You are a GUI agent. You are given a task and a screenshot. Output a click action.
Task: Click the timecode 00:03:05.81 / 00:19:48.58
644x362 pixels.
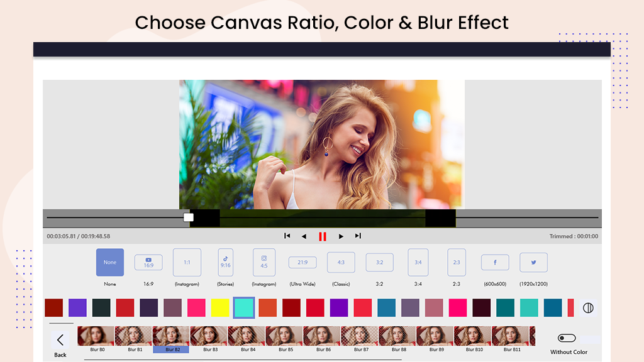[x=79, y=236]
